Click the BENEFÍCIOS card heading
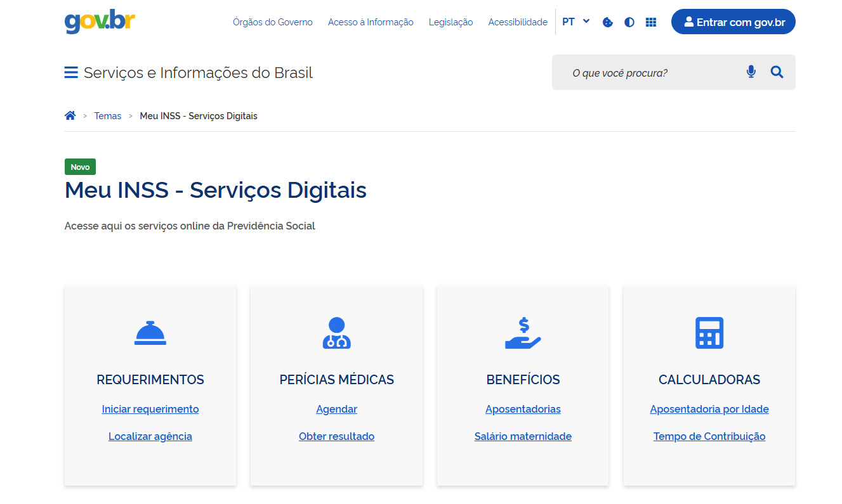This screenshot has height=504, width=842. pyautogui.click(x=523, y=380)
